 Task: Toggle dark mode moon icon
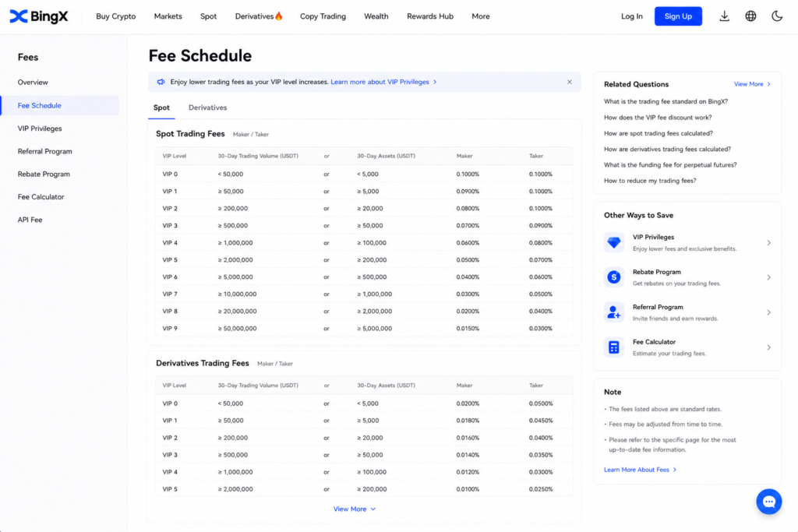click(777, 16)
